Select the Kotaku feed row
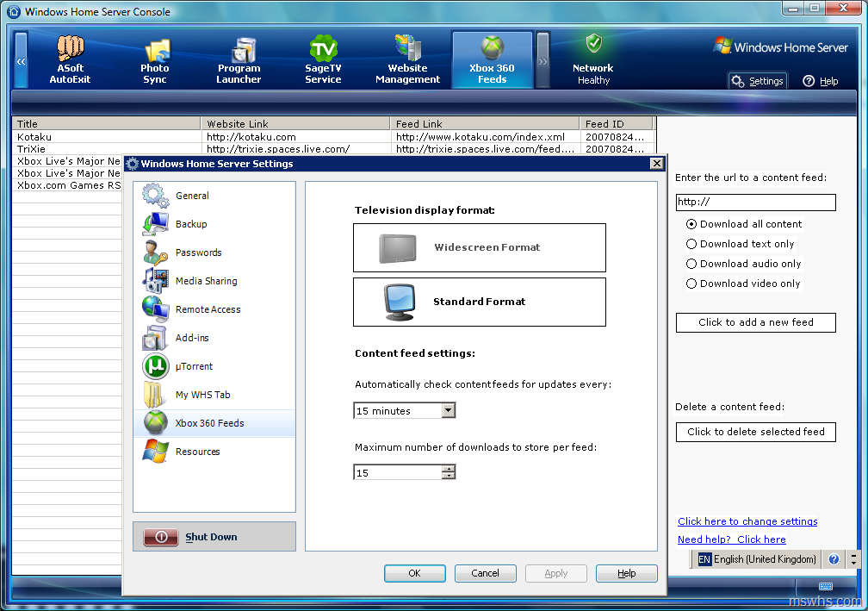868x611 pixels. pos(333,137)
